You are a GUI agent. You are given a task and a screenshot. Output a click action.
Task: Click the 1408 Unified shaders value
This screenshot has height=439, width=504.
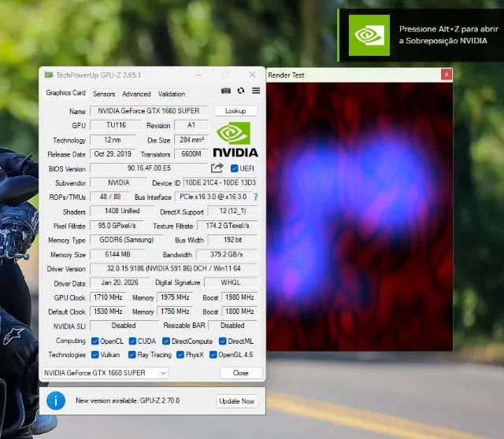pyautogui.click(x=122, y=211)
